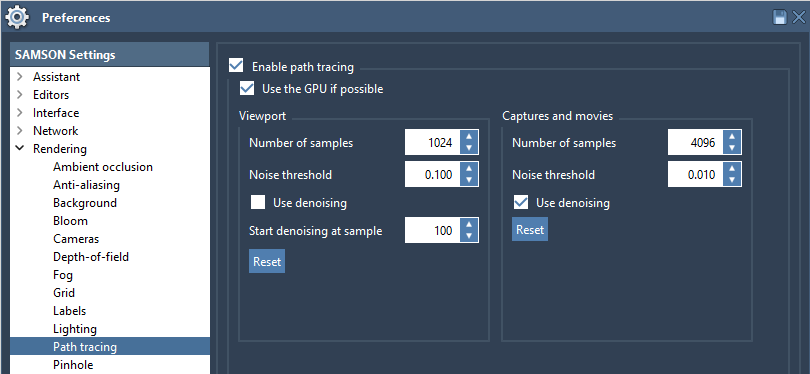
Task: Click the save preferences floppy disk icon
Action: pyautogui.click(x=780, y=18)
